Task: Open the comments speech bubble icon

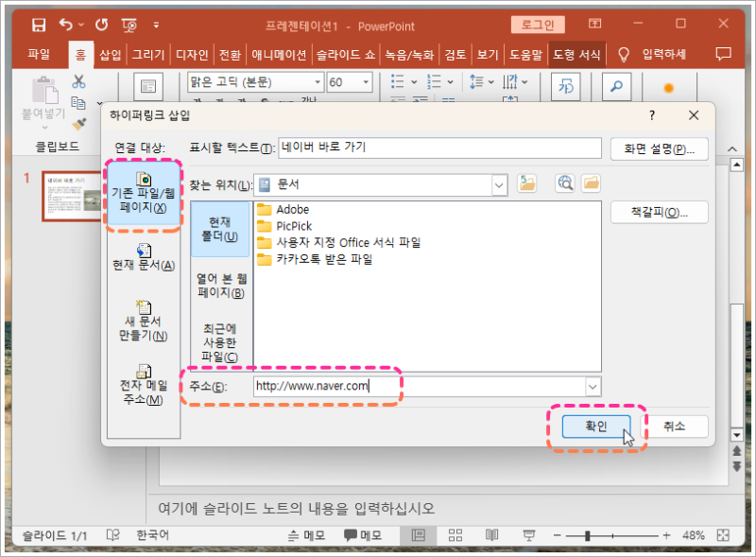Action: 723,54
